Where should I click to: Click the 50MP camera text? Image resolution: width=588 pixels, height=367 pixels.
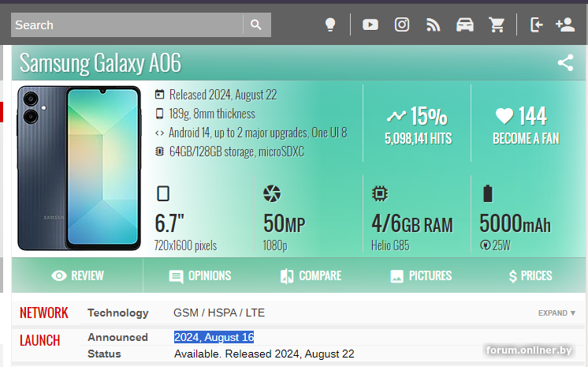pyautogui.click(x=285, y=223)
